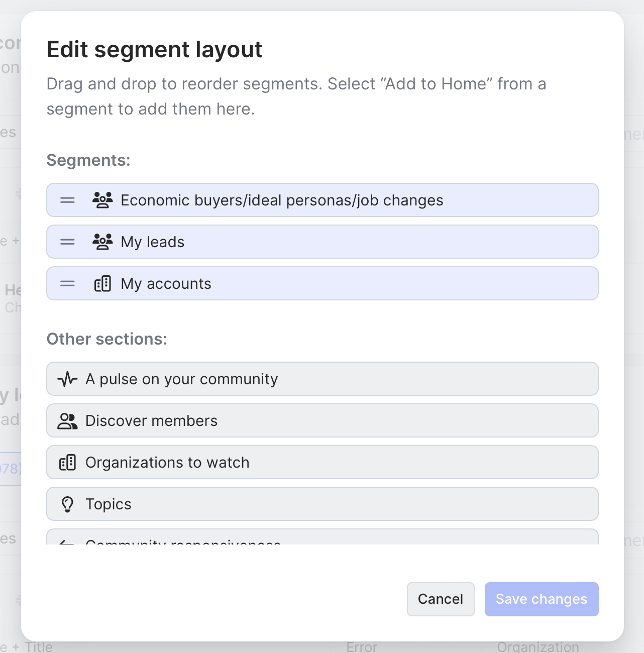Click the partially visible Community responsiveness row

pos(321,538)
